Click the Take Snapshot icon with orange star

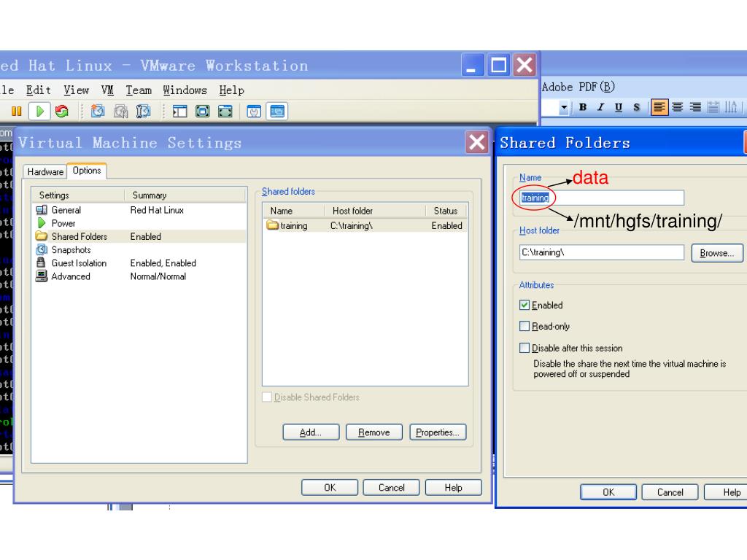tap(98, 112)
